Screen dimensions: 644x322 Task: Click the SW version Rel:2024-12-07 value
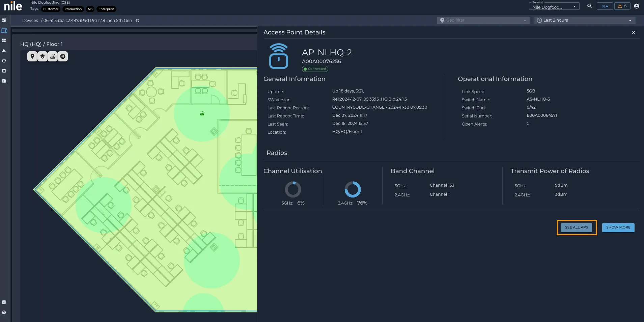point(369,99)
